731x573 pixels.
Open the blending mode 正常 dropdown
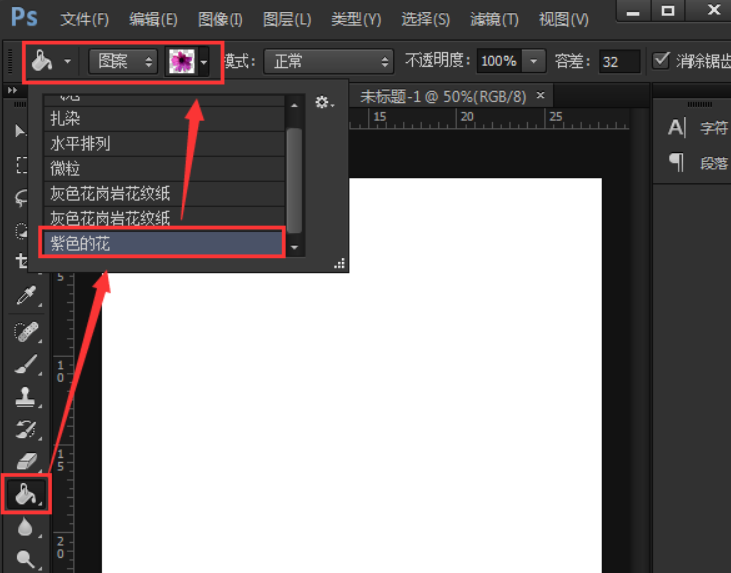tap(329, 61)
